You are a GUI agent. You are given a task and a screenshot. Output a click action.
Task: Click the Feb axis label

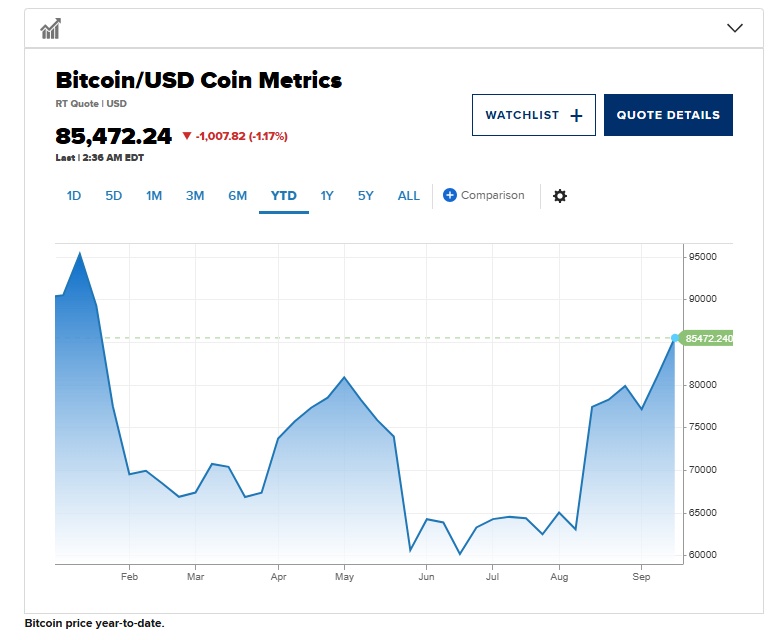[x=130, y=576]
